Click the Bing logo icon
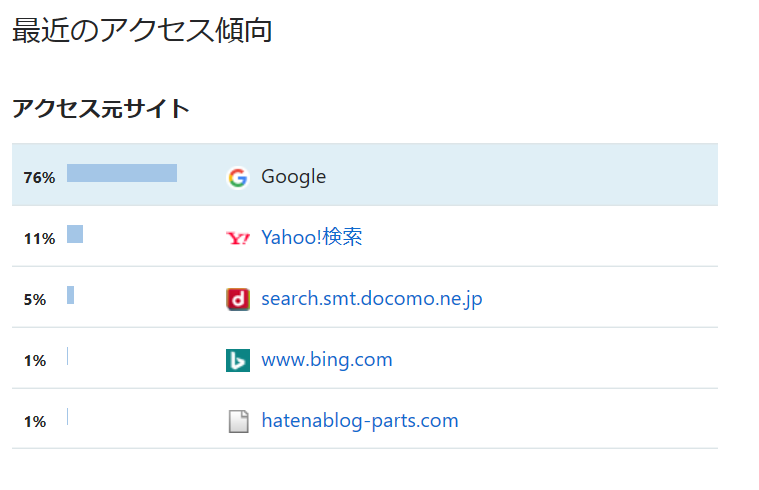The image size is (759, 490). [237, 360]
